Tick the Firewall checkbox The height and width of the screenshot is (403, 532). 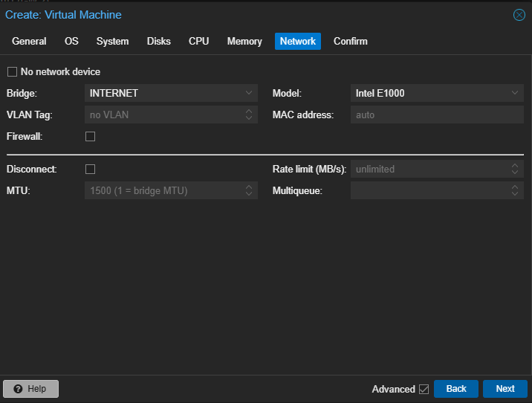point(90,137)
